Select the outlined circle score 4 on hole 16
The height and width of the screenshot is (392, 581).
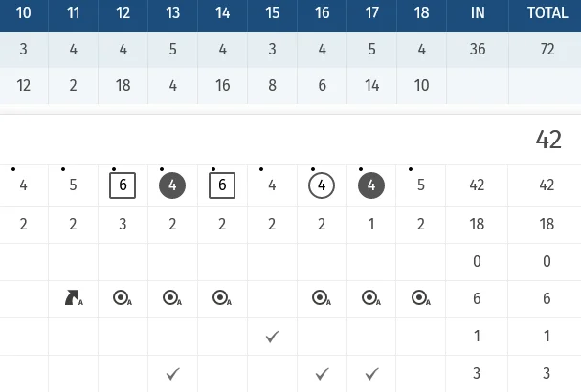(x=322, y=185)
